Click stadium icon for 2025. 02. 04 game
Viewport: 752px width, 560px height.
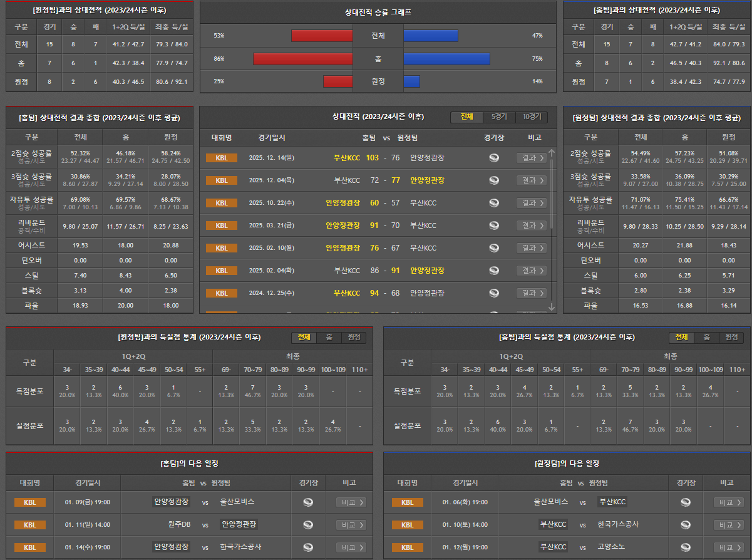tap(494, 271)
